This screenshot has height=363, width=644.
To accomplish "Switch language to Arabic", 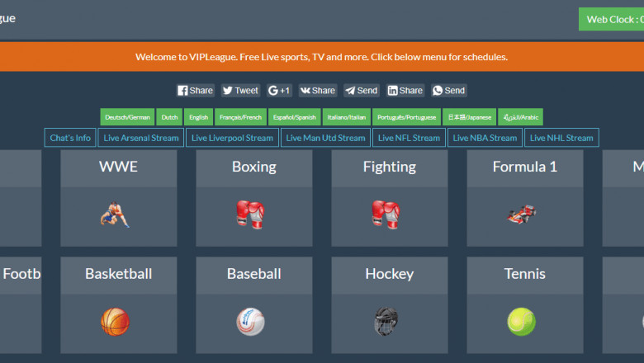I will tap(520, 117).
